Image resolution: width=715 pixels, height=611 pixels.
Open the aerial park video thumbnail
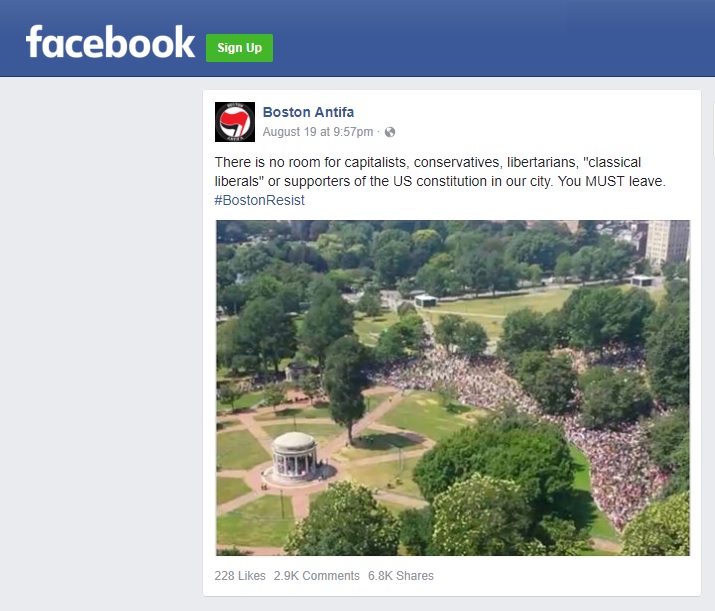[453, 388]
